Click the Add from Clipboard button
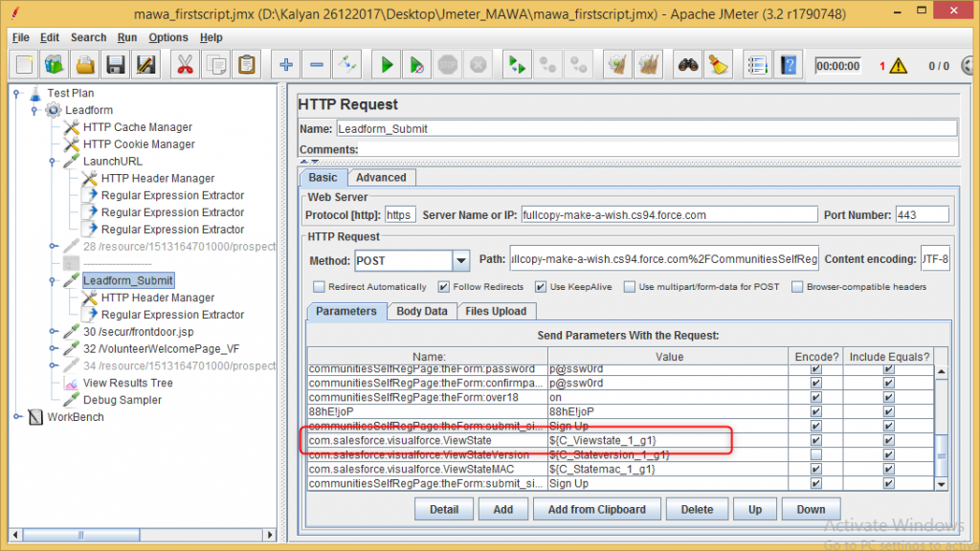Screen dimensions: 980x551 (x=597, y=508)
